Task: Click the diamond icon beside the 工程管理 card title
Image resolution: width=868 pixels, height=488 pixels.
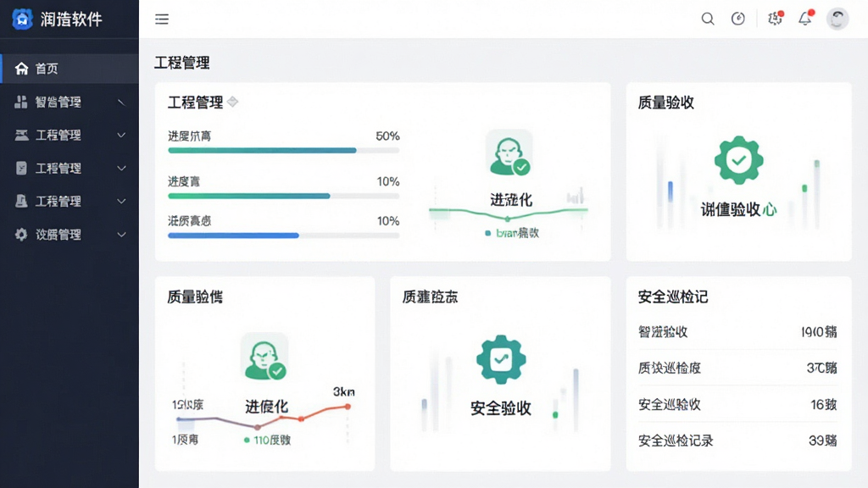Action: click(232, 102)
